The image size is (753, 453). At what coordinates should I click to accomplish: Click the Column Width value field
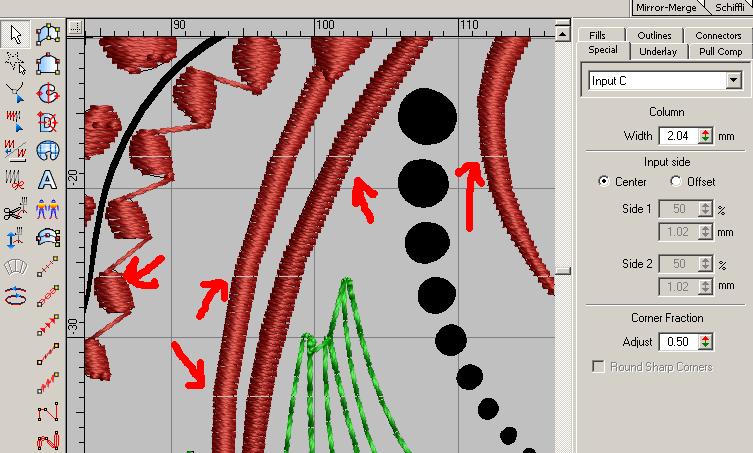coord(679,136)
